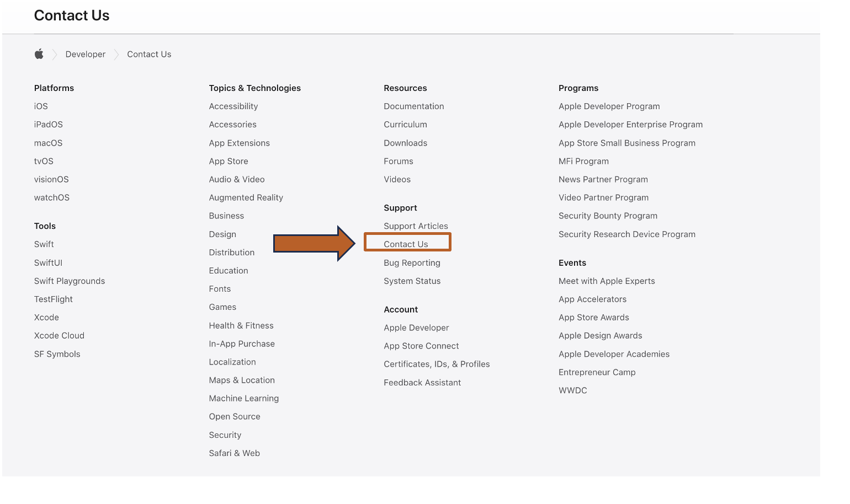The width and height of the screenshot is (850, 504).
Task: Open App Store Connect under Account
Action: (x=421, y=346)
